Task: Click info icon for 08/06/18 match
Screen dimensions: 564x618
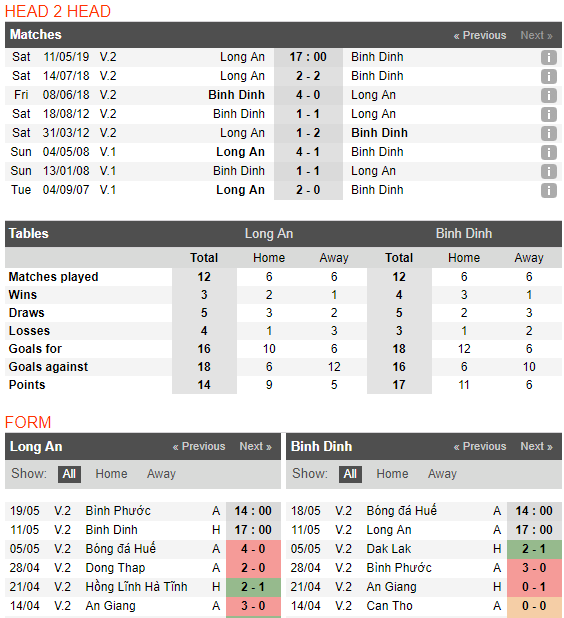Action: pos(548,95)
